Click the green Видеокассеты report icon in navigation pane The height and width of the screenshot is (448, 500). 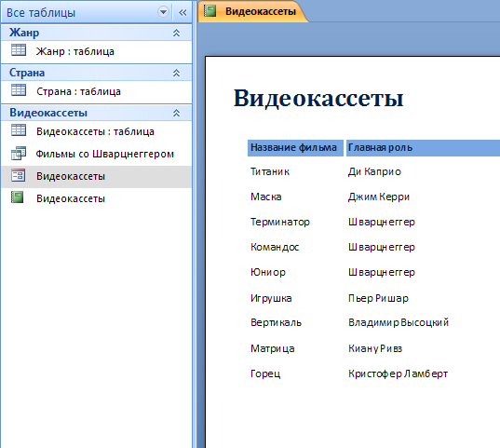pos(17,197)
